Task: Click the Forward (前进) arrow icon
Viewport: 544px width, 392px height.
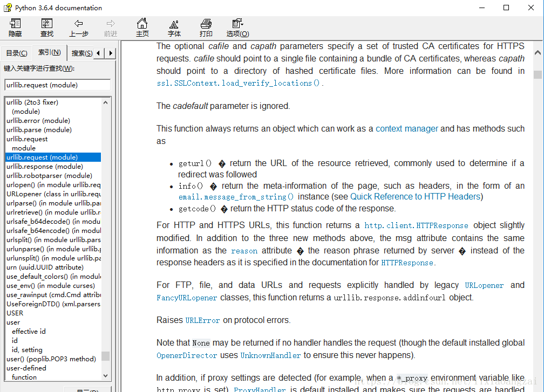Action: click(111, 27)
